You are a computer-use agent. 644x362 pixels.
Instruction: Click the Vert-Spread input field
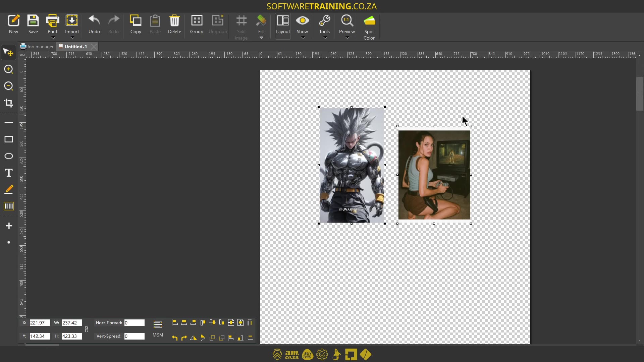point(134,336)
